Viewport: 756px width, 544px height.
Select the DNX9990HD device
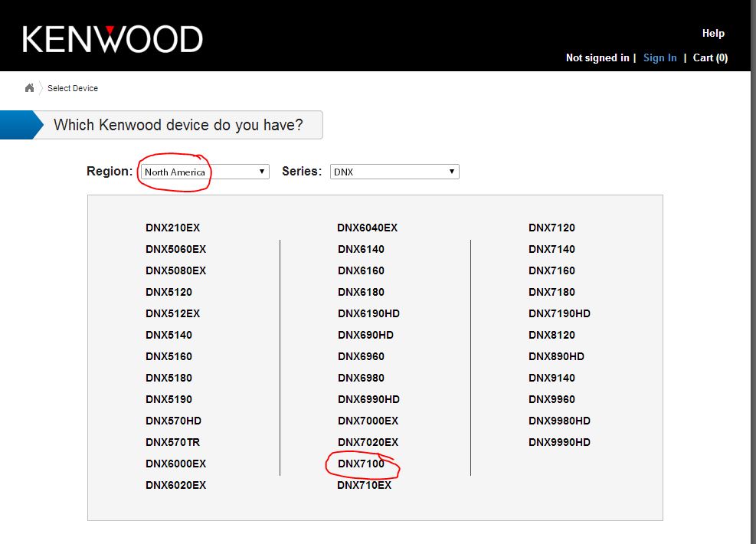[x=559, y=442]
